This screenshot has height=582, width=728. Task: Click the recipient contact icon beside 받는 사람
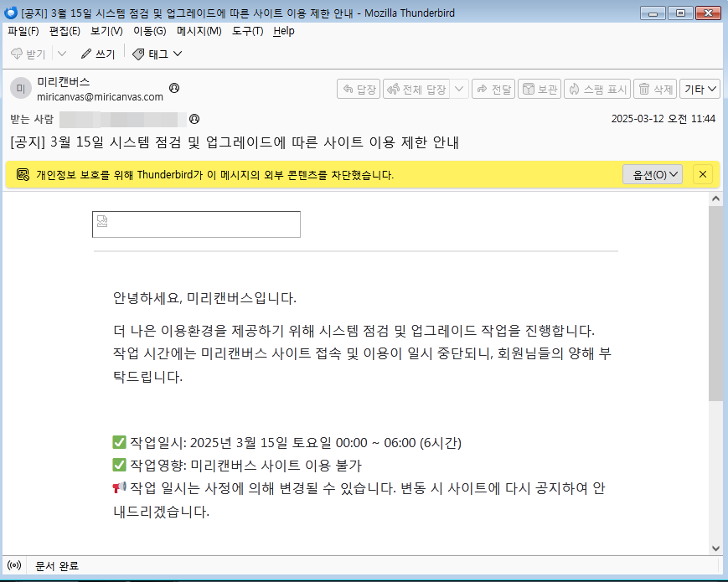194,119
